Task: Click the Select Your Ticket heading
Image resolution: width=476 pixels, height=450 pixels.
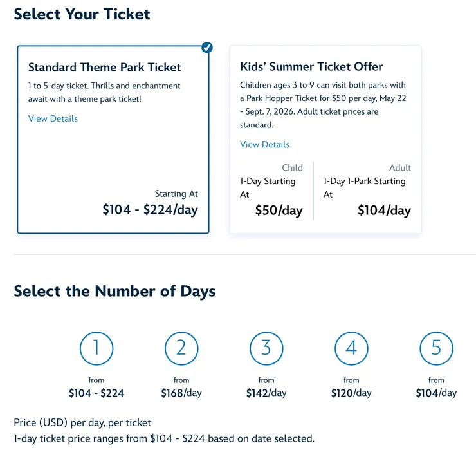Action: point(82,14)
